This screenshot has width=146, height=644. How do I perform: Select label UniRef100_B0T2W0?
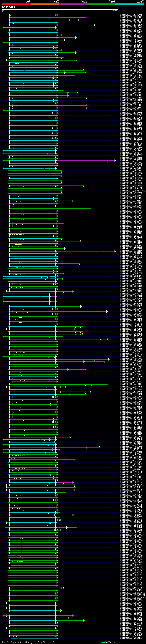pos(131,93)
